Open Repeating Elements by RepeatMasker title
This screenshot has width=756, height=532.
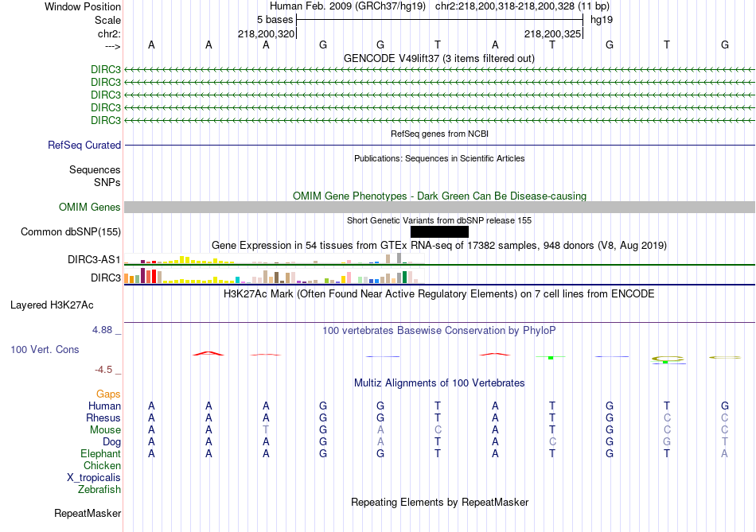point(440,502)
